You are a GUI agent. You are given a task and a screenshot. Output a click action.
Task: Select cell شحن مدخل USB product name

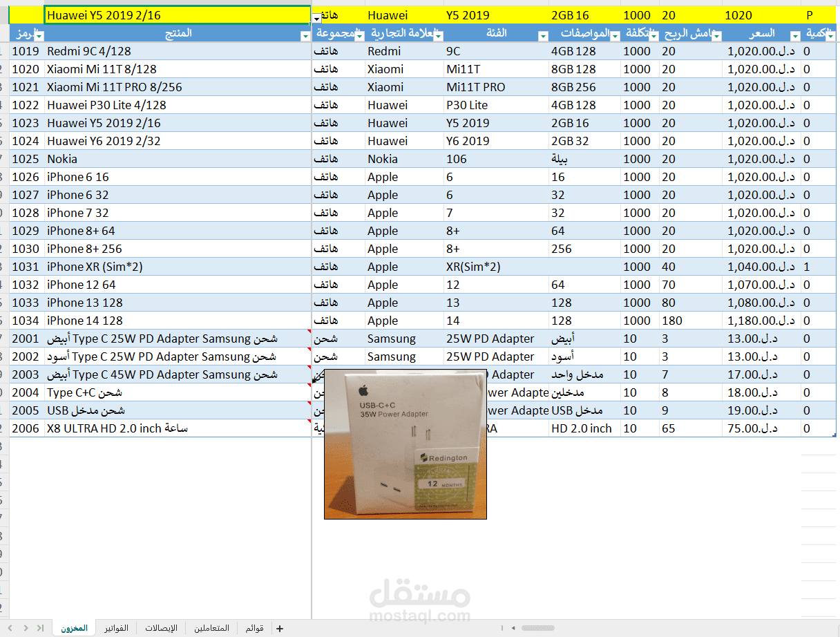[178, 410]
